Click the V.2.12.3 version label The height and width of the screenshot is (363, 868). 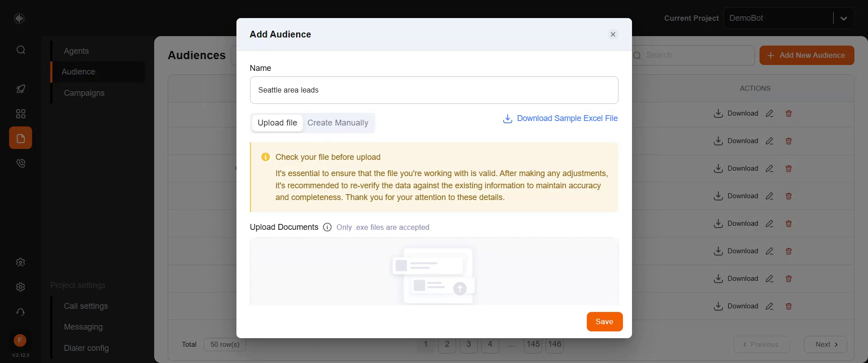[20, 355]
